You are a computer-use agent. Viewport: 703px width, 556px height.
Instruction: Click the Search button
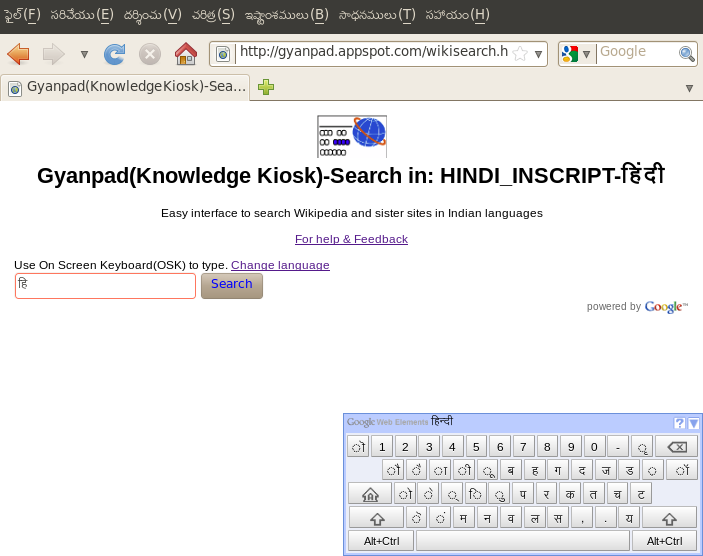(x=232, y=286)
